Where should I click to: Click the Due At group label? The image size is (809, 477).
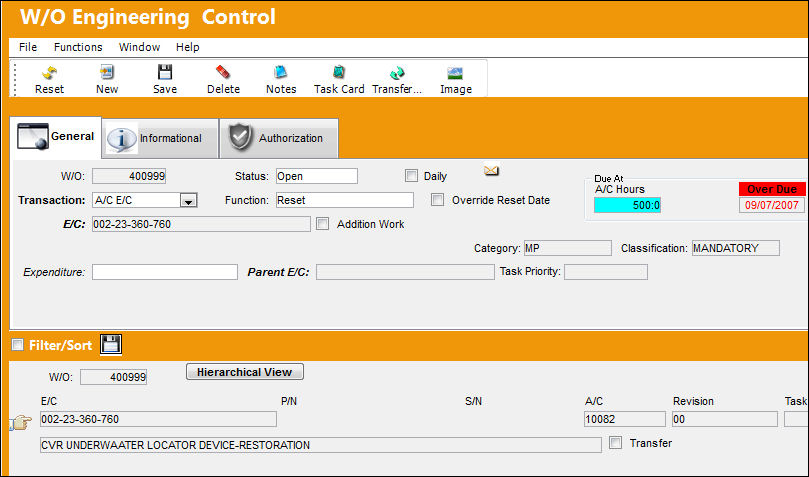609,178
